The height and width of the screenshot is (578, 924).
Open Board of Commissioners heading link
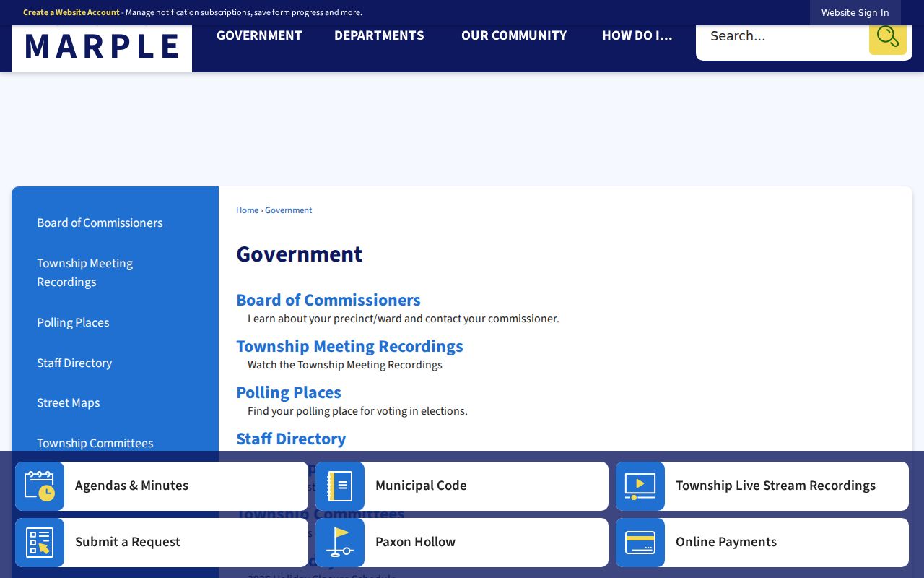[328, 301]
